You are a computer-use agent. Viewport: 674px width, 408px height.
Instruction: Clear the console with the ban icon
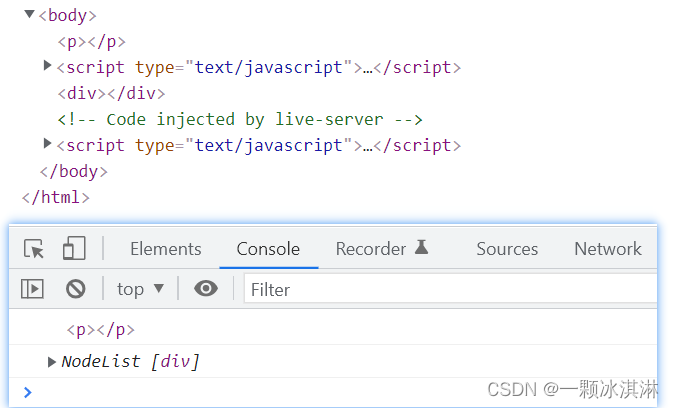coord(76,288)
